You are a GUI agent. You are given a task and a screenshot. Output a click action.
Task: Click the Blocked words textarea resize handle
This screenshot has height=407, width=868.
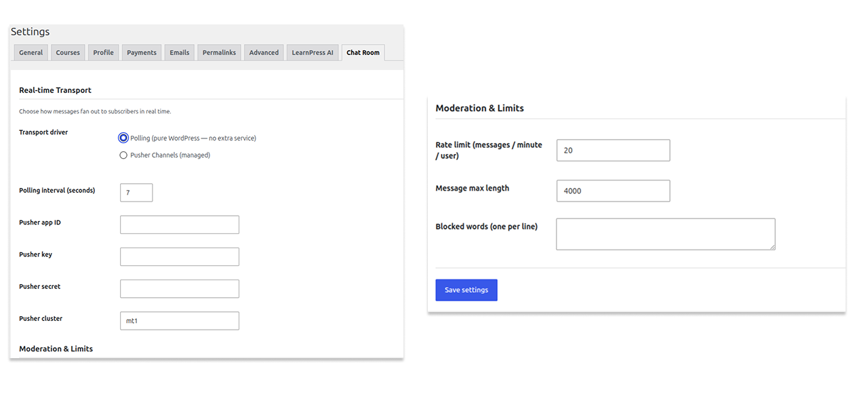coord(772,246)
